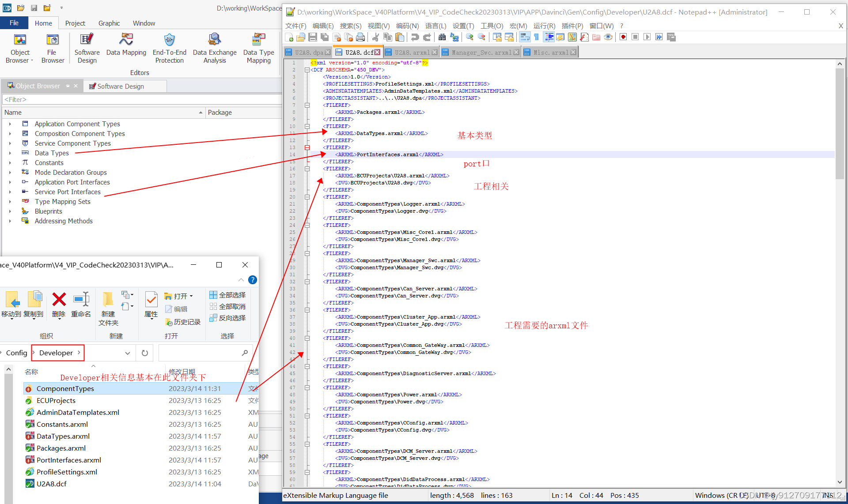Viewport: 848px width, 504px height.
Task: Open the Software Design editor
Action: tap(87, 48)
